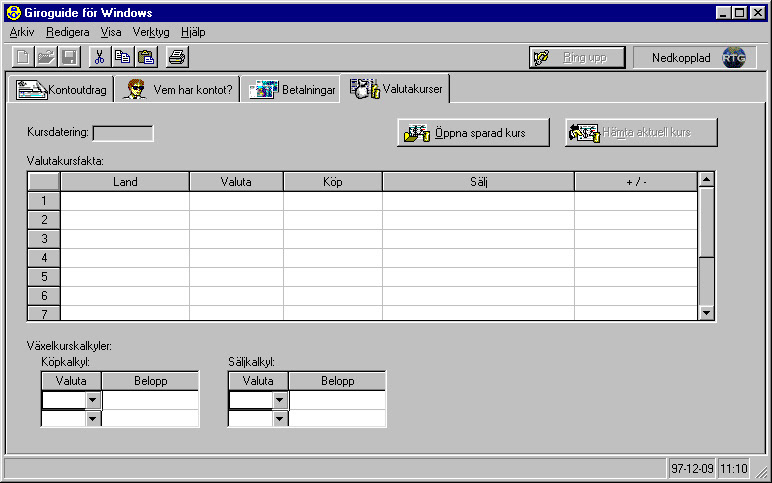
Task: Click the table's top-left corner select-all cell
Action: 44,182
